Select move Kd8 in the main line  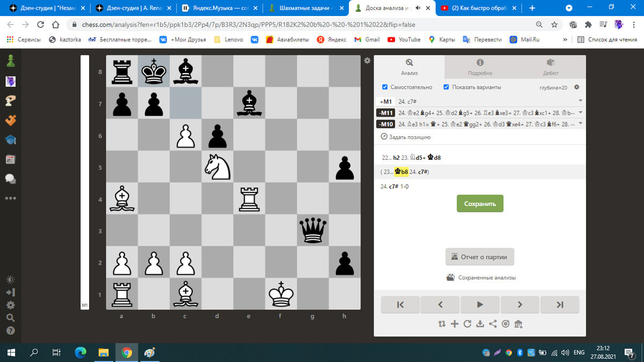[434, 158]
